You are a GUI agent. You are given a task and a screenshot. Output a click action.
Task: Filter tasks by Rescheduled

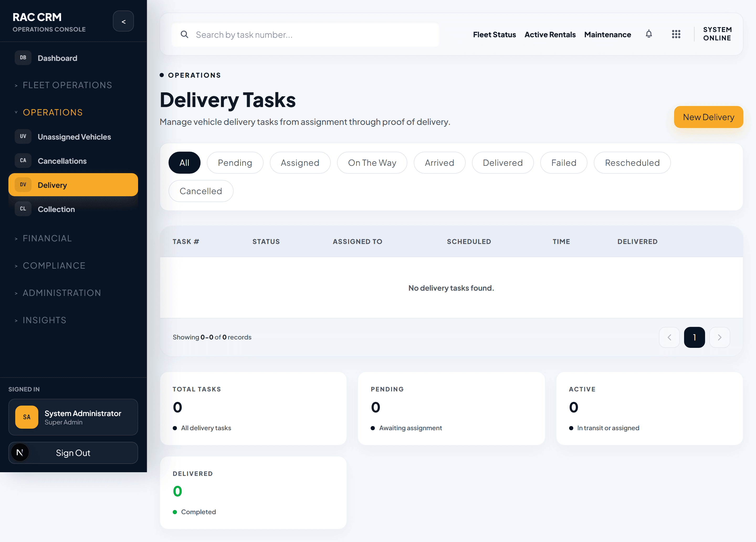(632, 163)
